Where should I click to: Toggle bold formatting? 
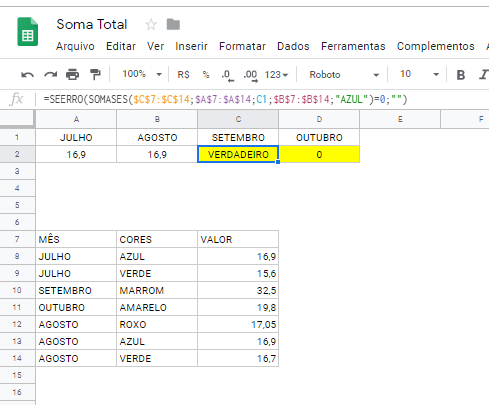(x=461, y=75)
